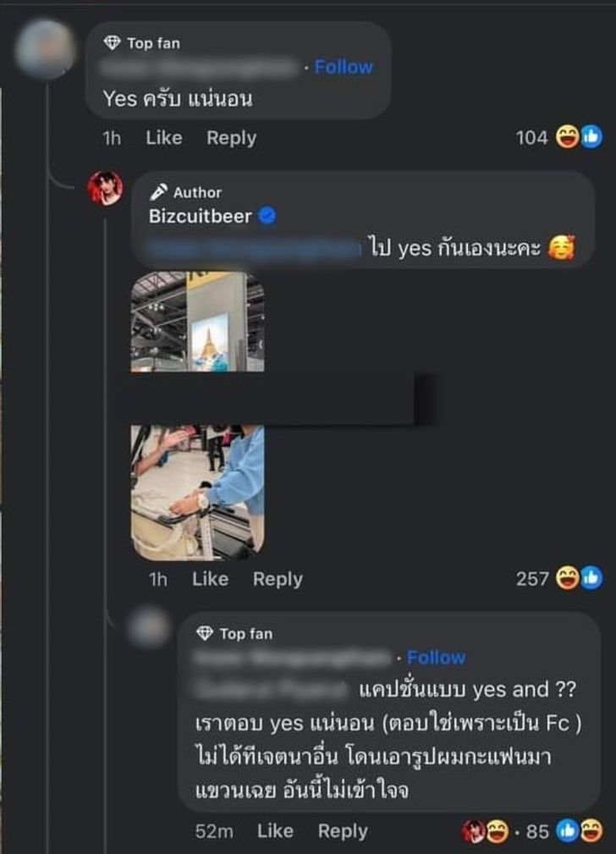Open the airport pagoda photo thumbnail
The height and width of the screenshot is (854, 616).
(x=198, y=322)
